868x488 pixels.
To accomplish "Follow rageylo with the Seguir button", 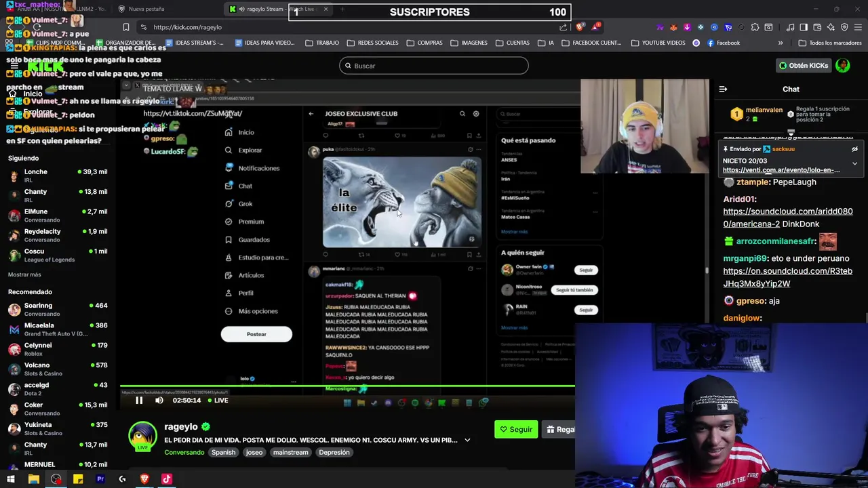I will pyautogui.click(x=516, y=429).
